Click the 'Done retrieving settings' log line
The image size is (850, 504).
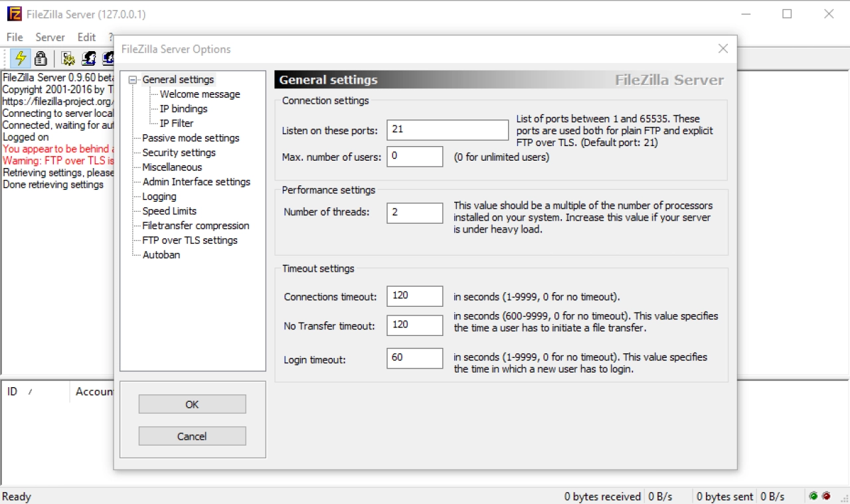[x=53, y=185]
